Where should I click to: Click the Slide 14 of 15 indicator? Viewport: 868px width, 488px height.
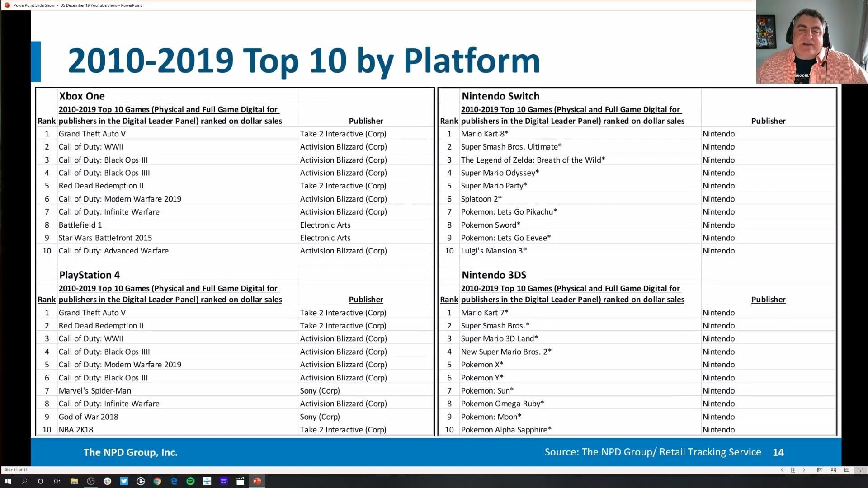[x=16, y=470]
